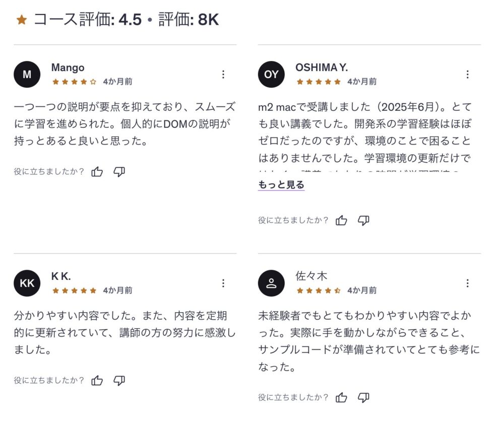Mark K K.'s review as helpful

point(97,381)
